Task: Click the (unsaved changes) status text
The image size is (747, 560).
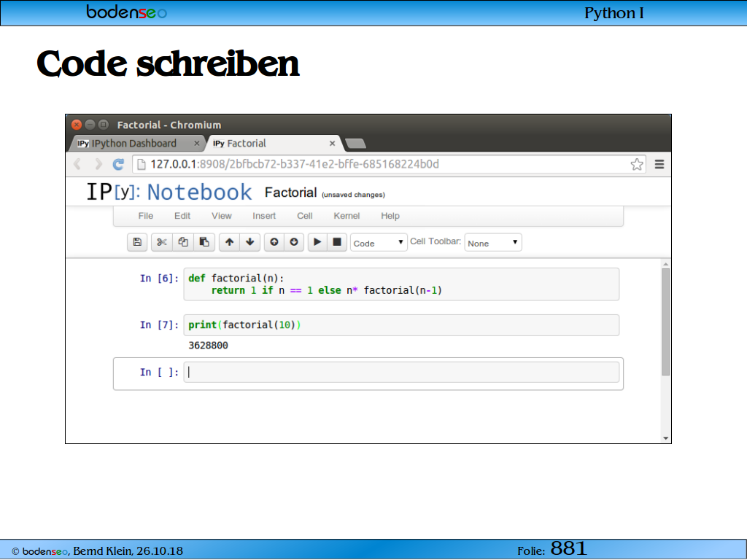Action: click(x=353, y=195)
